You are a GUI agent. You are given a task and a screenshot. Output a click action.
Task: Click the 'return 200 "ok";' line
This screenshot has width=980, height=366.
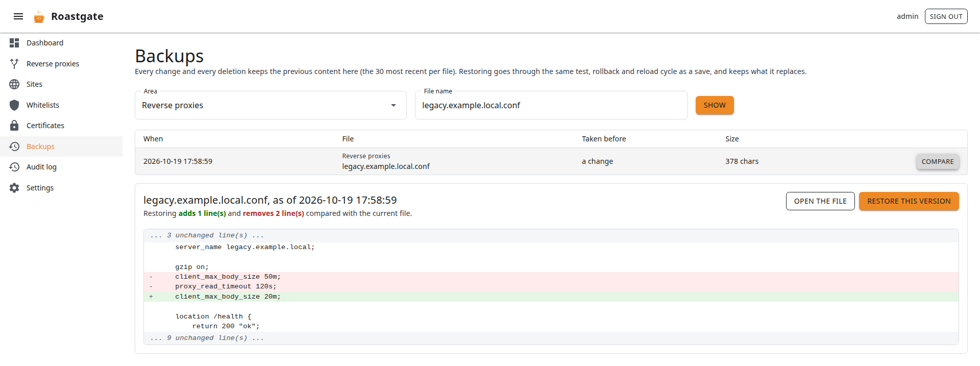(551, 326)
